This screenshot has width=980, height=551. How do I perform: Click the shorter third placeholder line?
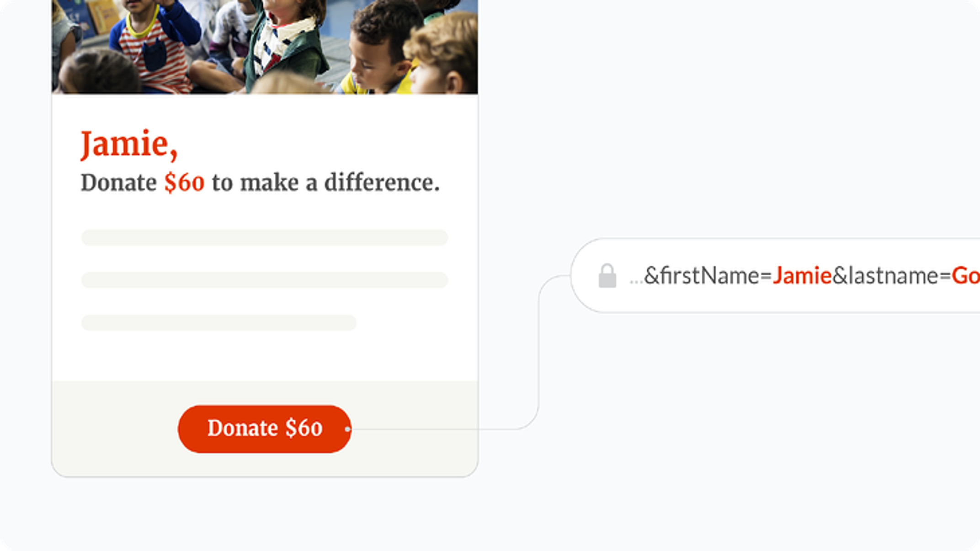[218, 323]
